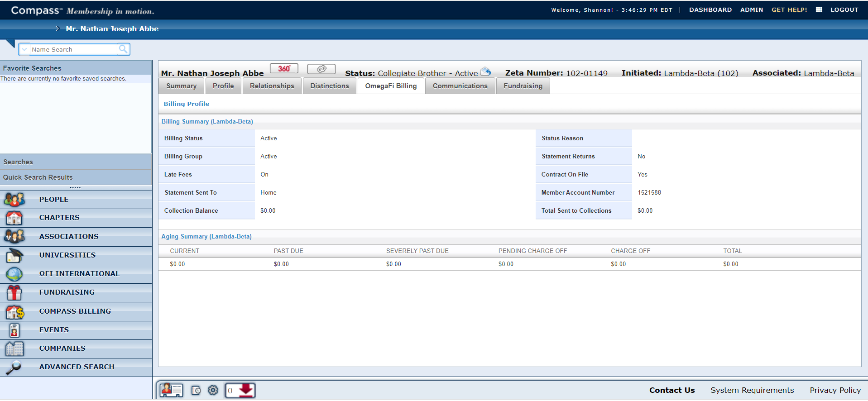Click the Chapters house icon

(14, 218)
